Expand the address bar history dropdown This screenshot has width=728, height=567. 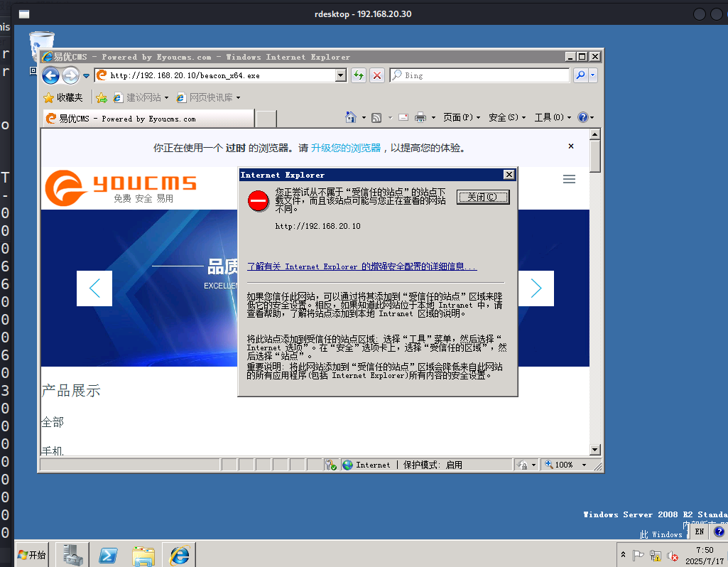tap(341, 75)
